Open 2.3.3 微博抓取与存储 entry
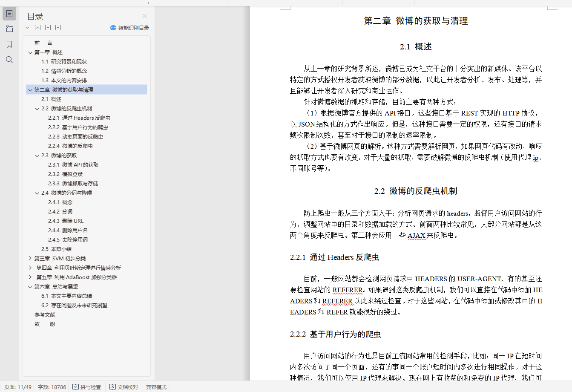This screenshot has height=392, width=572. (x=73, y=184)
